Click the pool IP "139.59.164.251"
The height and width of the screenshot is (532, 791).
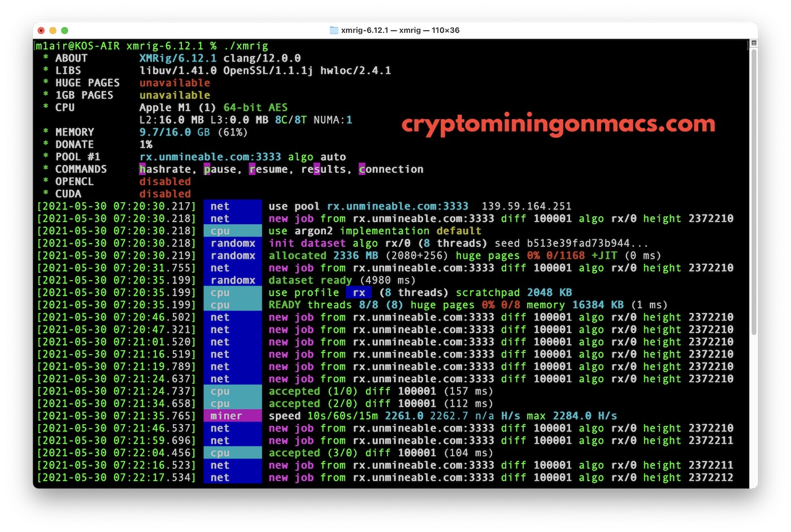[527, 206]
